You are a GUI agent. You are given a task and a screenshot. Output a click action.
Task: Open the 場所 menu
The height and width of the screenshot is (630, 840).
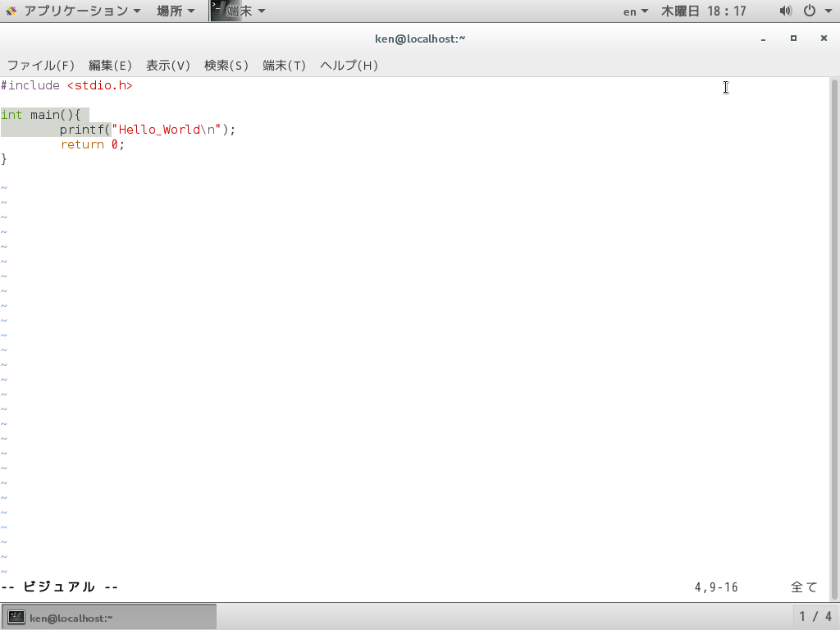pos(176,11)
